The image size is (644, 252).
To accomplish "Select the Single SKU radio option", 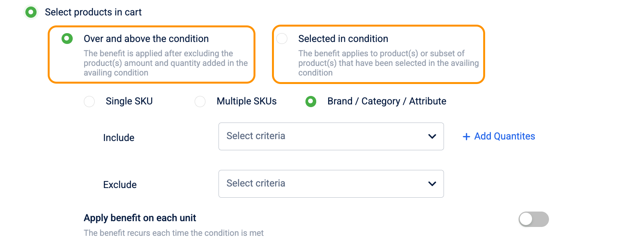I will pyautogui.click(x=89, y=101).
